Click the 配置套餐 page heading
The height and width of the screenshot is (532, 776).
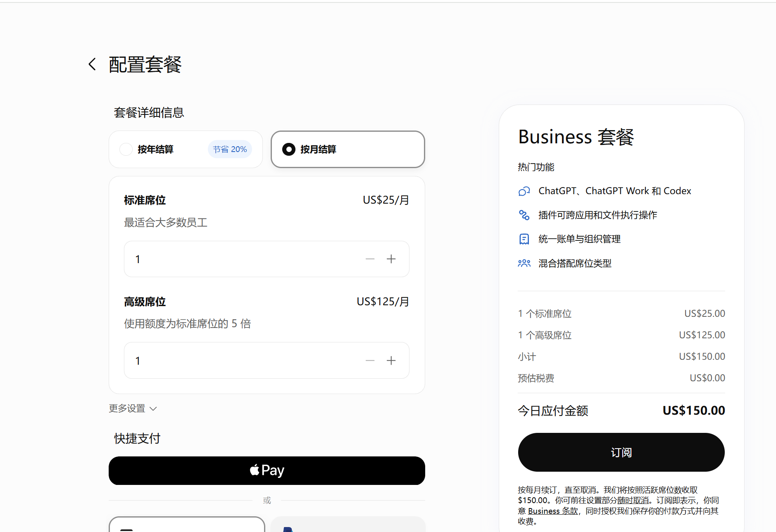coord(145,64)
